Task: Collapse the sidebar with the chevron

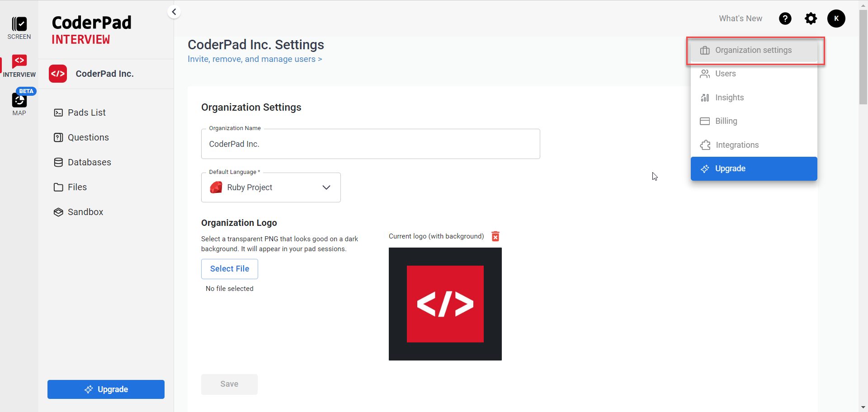Action: click(174, 12)
